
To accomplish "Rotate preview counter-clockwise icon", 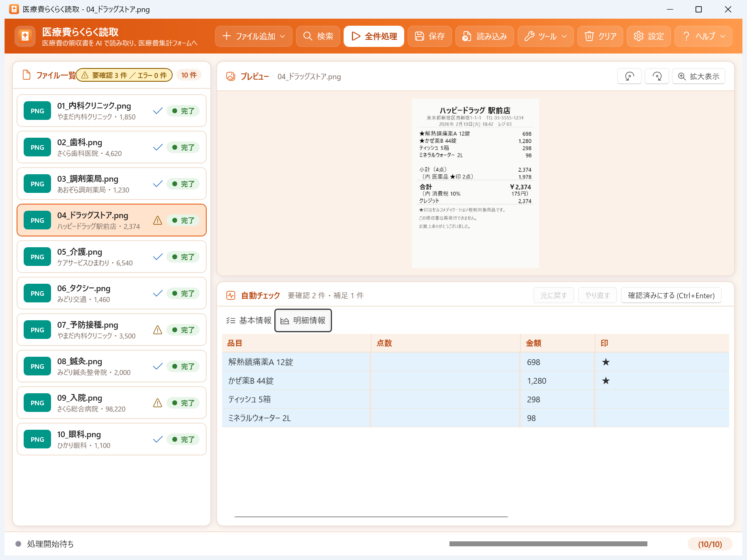I will pos(630,76).
